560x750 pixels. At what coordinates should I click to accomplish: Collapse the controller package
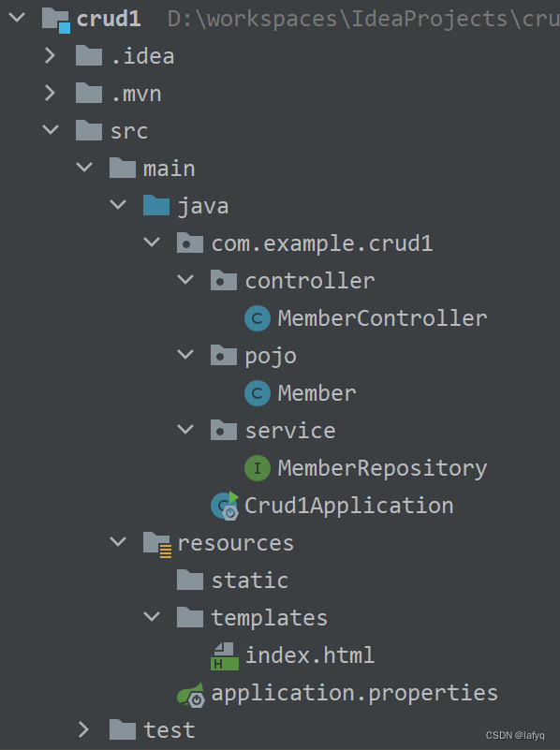click(x=185, y=279)
